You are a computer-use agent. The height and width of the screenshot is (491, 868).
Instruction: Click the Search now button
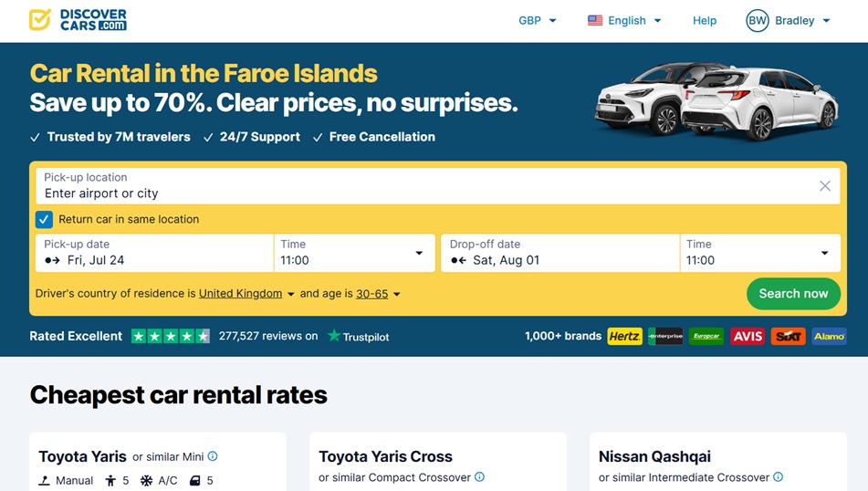click(x=793, y=293)
